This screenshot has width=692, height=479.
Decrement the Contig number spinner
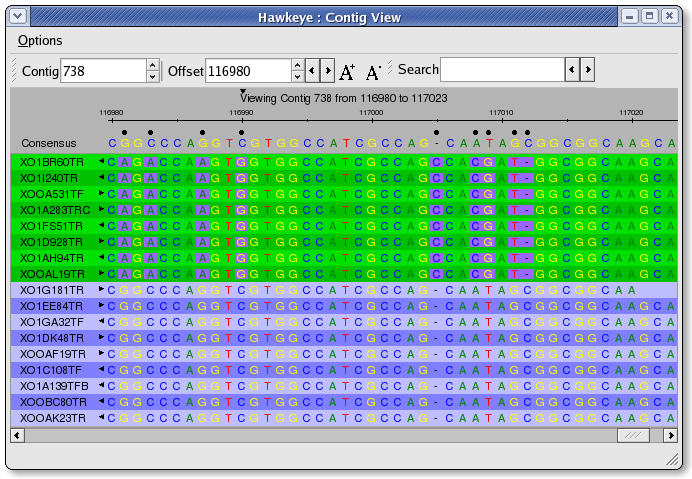(x=152, y=77)
